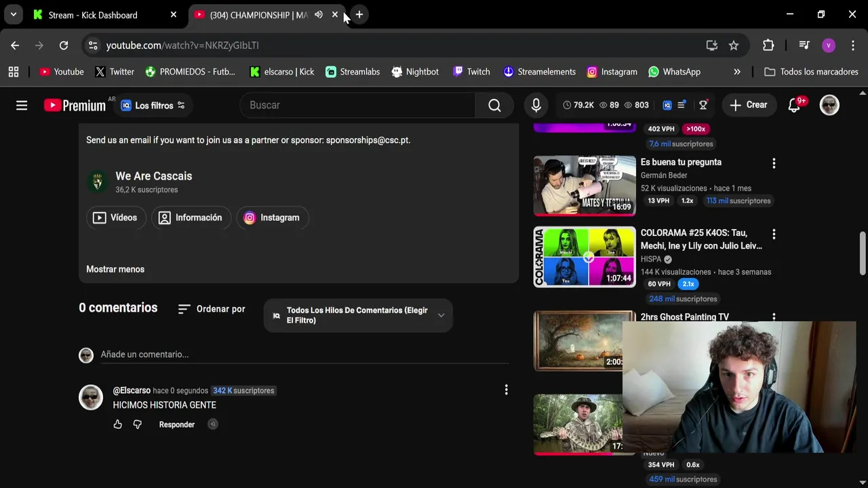Open options for Es buena tu pregunta video

(x=774, y=163)
